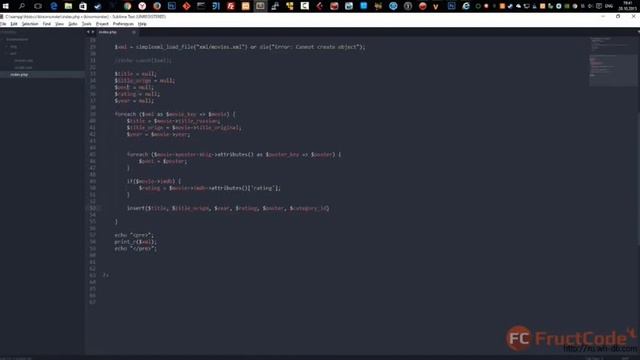Open the Help menu

142,24
